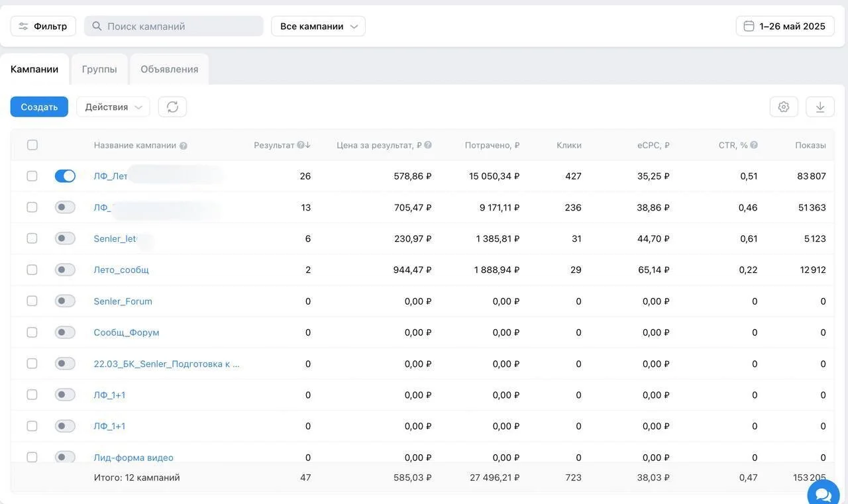
Task: Tick checkbox for Лид-форма видео row
Action: pos(32,457)
